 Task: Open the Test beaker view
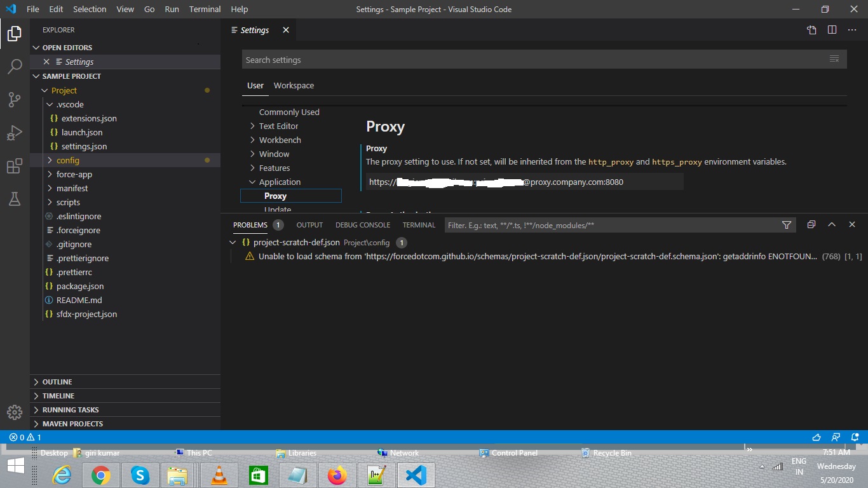(14, 200)
